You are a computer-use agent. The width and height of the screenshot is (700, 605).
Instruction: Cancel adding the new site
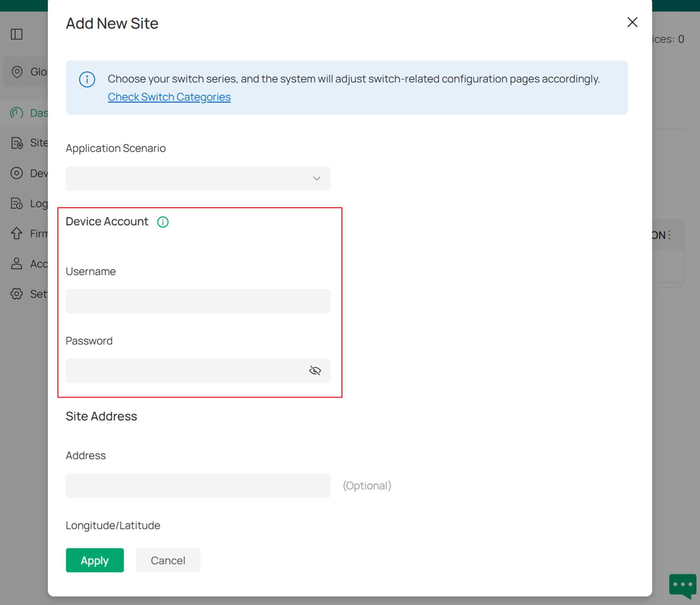point(168,561)
